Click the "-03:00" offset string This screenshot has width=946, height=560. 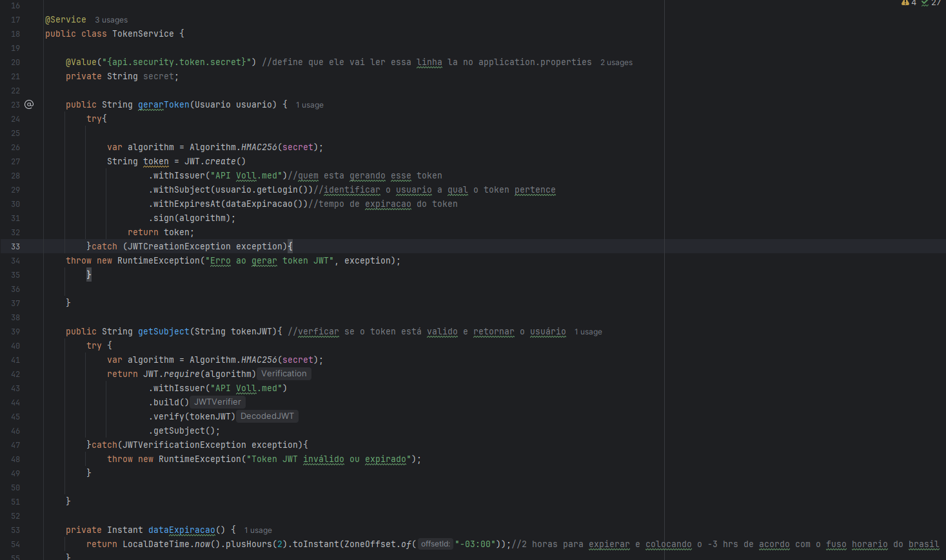point(475,544)
